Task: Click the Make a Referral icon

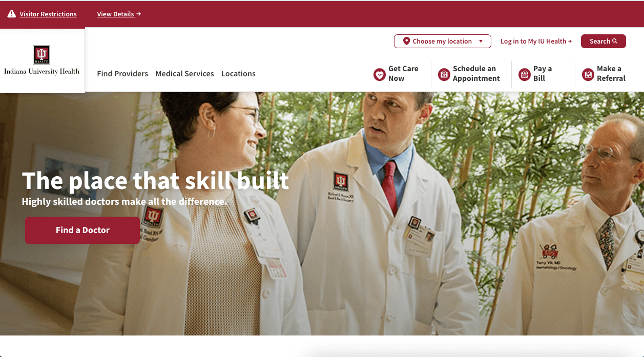Action: [588, 75]
